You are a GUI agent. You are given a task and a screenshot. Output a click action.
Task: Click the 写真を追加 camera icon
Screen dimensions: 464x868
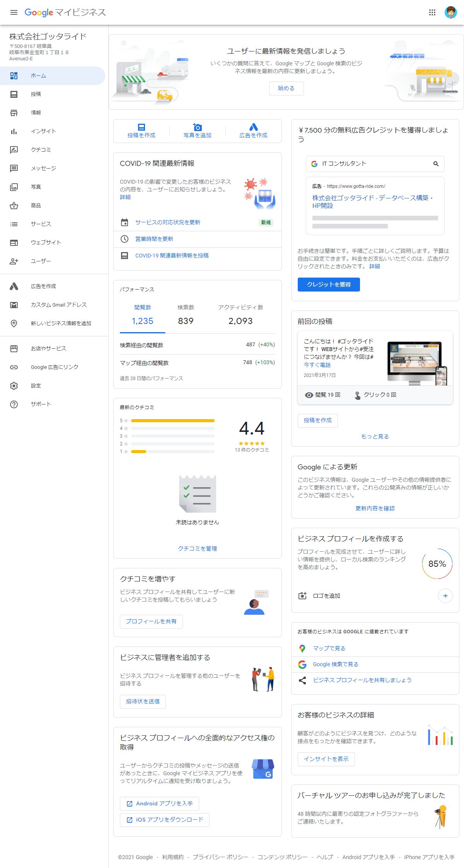point(198,127)
